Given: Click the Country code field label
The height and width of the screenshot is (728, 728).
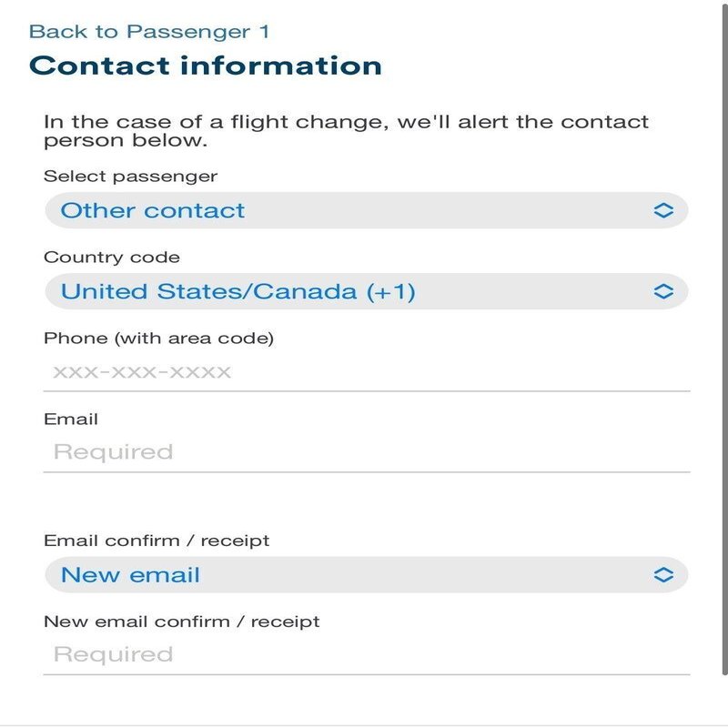Looking at the screenshot, I should (x=112, y=258).
